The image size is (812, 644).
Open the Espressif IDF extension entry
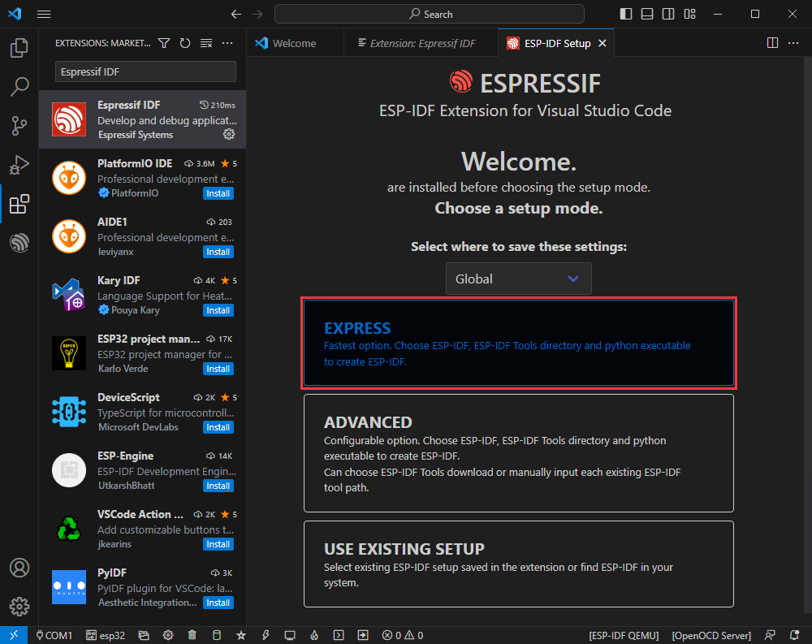click(142, 119)
